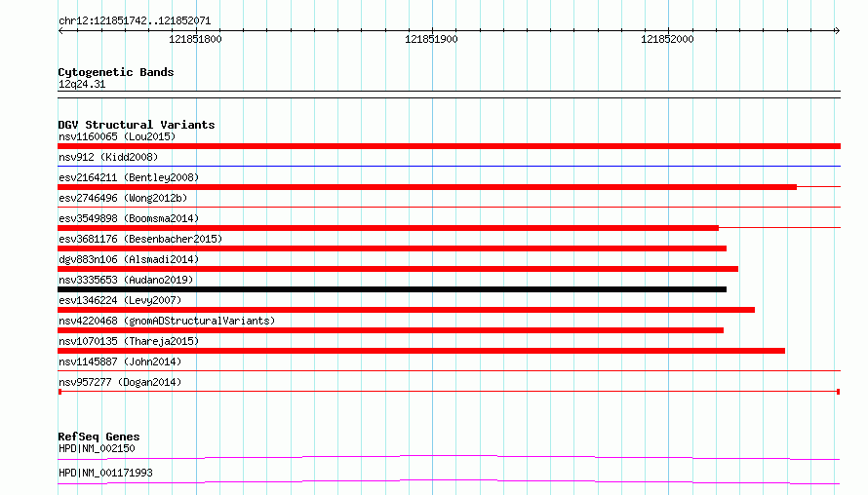Click the red bar for nsv4220468

[390, 330]
